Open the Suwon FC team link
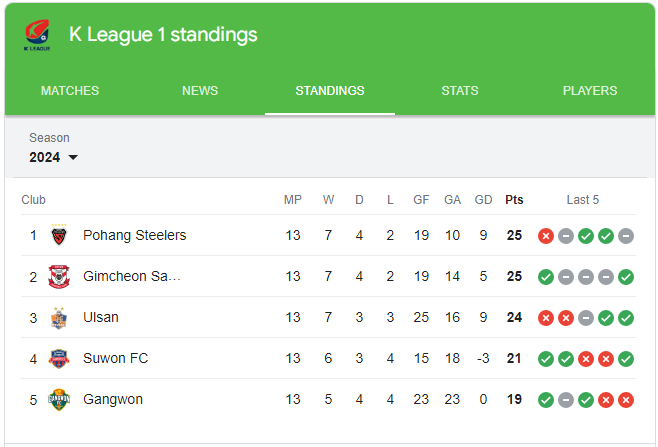Image resolution: width=658 pixels, height=447 pixels. click(x=115, y=358)
